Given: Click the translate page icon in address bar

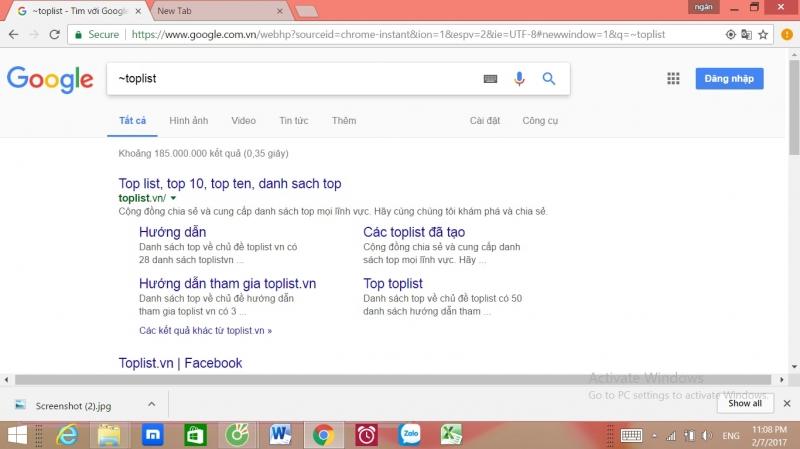Looking at the screenshot, I should point(746,34).
